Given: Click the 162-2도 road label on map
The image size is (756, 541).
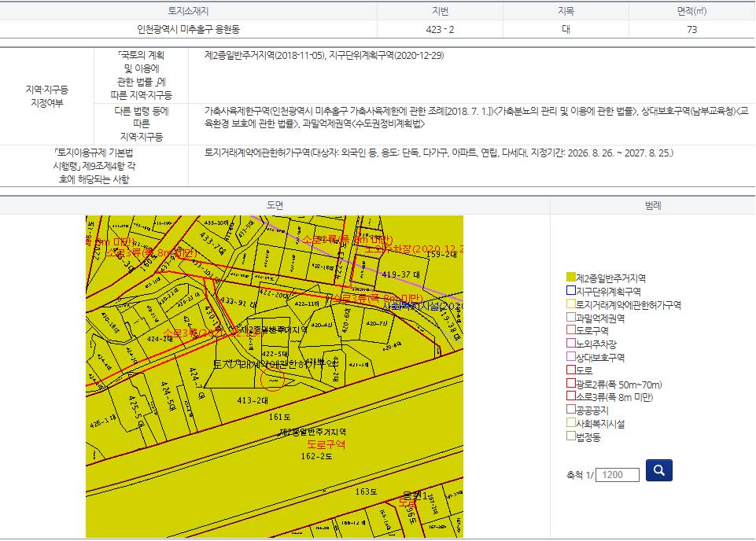Looking at the screenshot, I should (x=316, y=456).
